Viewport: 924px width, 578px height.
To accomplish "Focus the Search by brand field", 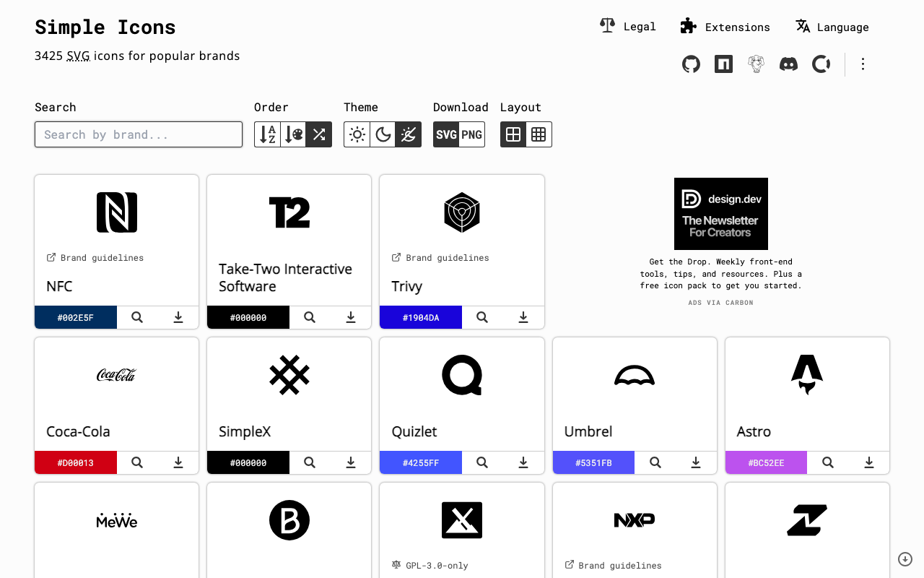I will point(139,134).
